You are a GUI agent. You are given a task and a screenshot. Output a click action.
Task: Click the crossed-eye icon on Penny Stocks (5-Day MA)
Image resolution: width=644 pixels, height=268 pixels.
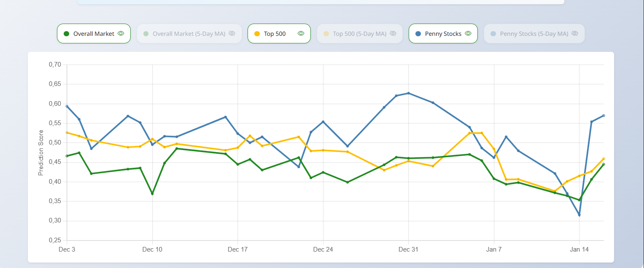(x=574, y=33)
